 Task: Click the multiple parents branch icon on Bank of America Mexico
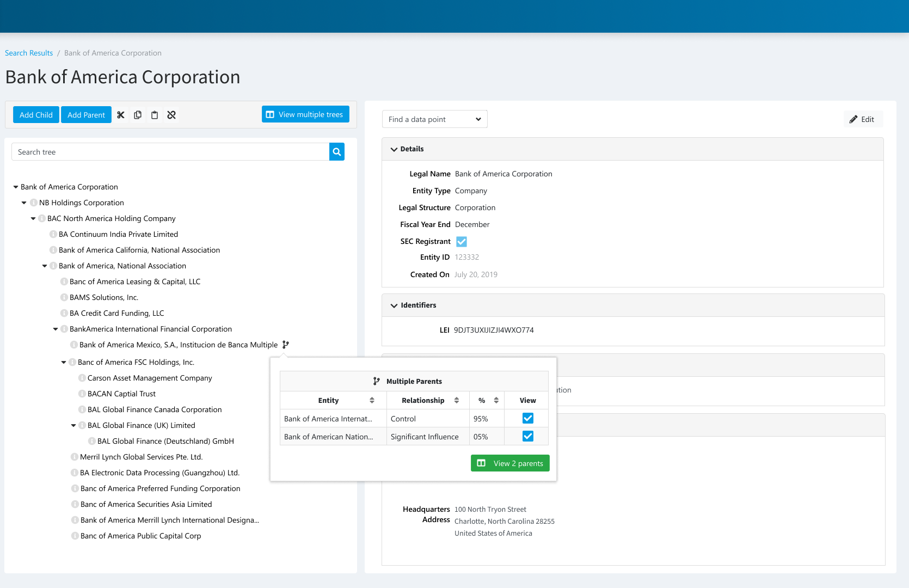286,344
